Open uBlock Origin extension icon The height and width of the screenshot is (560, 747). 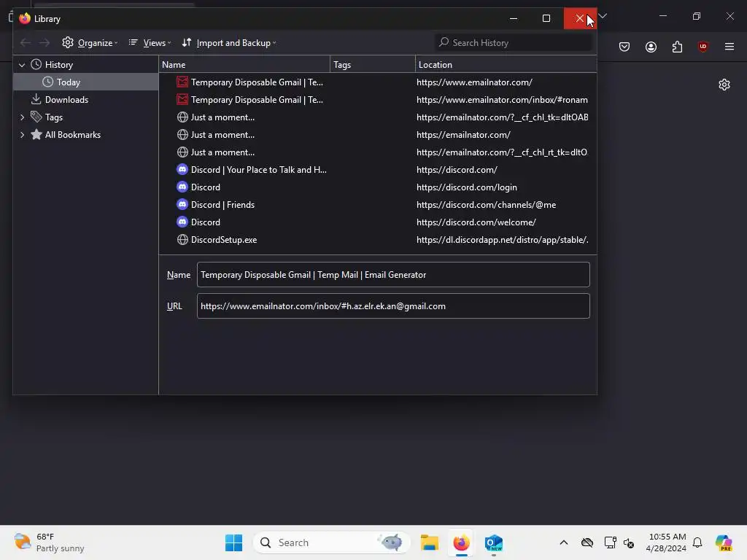pos(703,47)
